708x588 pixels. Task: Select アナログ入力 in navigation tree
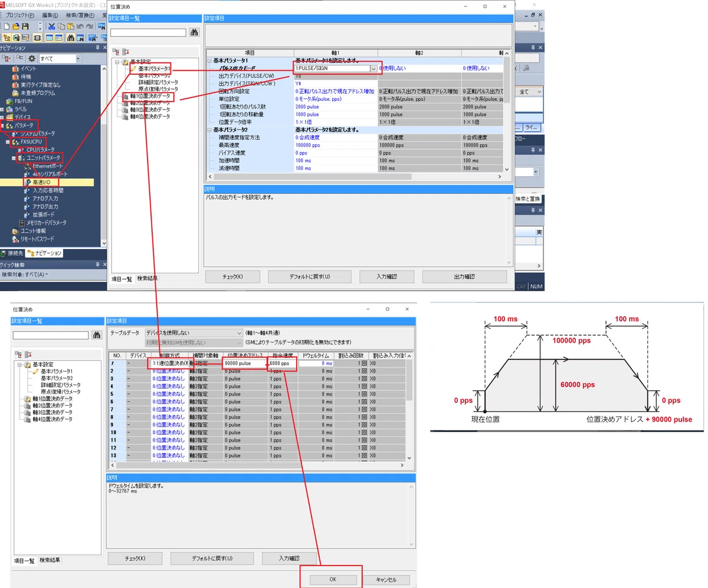(x=45, y=199)
